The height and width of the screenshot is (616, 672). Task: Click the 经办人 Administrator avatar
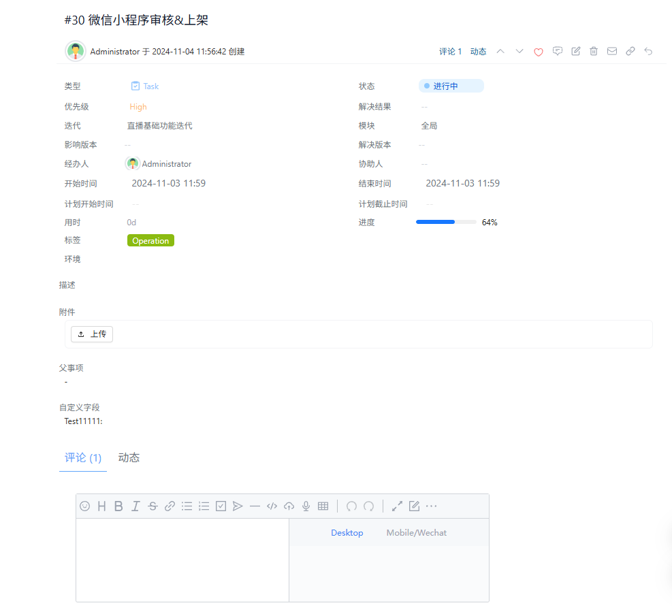pos(133,163)
